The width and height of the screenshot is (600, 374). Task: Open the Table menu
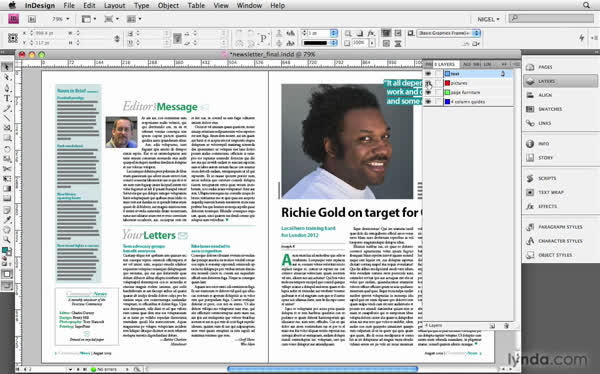pyautogui.click(x=196, y=5)
